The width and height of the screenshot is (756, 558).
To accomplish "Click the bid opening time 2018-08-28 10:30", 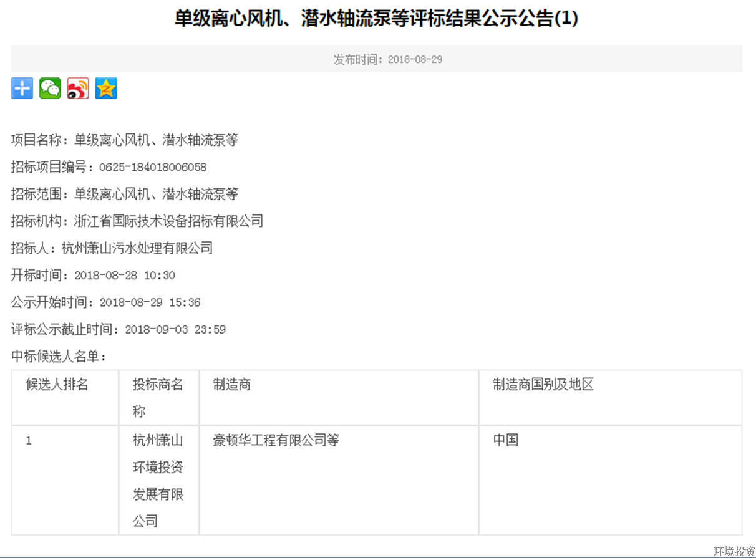I will [x=125, y=275].
